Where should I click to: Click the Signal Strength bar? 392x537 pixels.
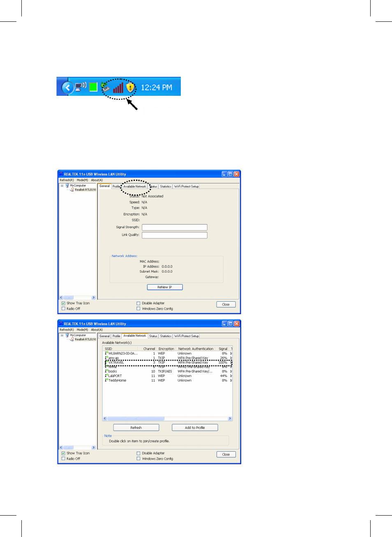coord(175,227)
